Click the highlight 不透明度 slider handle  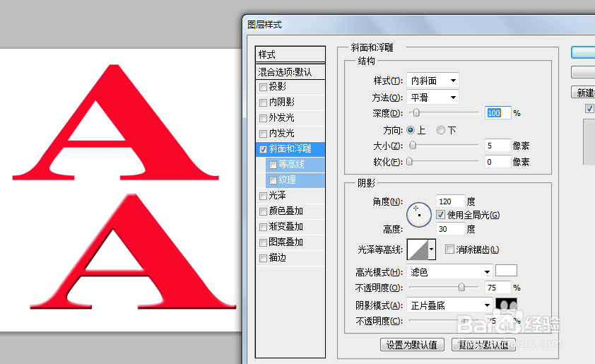click(461, 288)
